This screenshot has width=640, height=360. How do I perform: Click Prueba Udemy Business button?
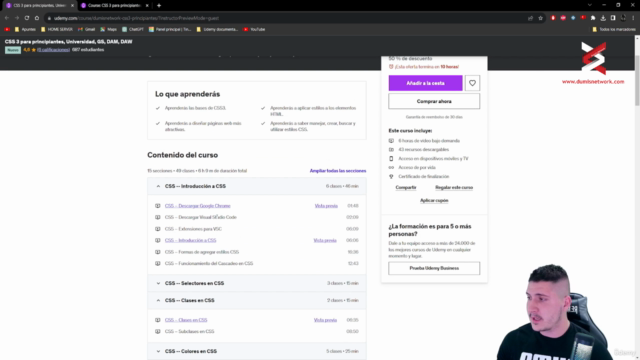[x=434, y=268]
